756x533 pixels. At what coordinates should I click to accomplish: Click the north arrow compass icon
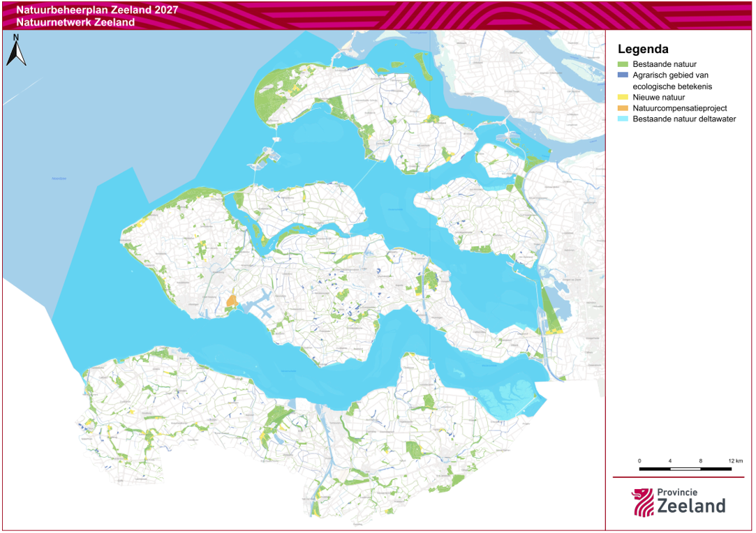coord(16,50)
